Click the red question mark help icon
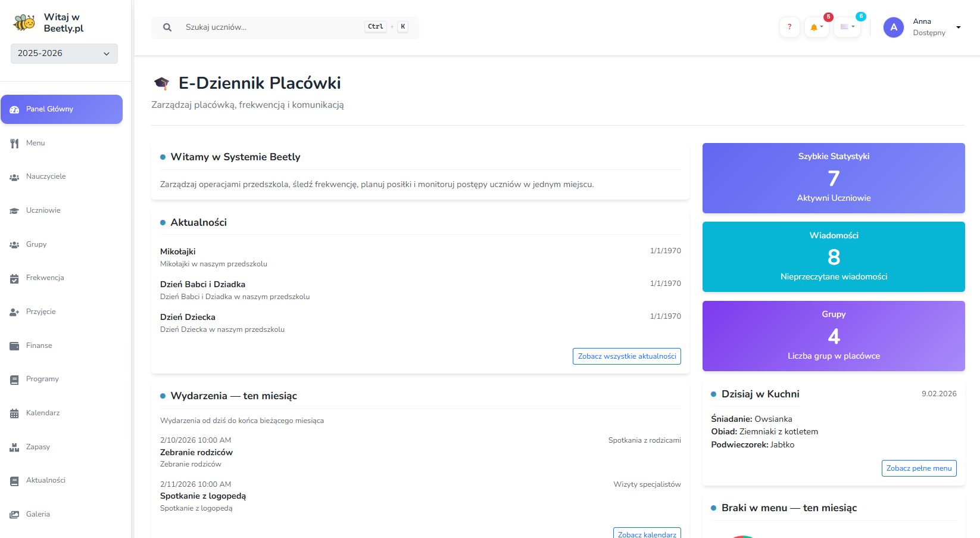The width and height of the screenshot is (980, 538). (789, 27)
